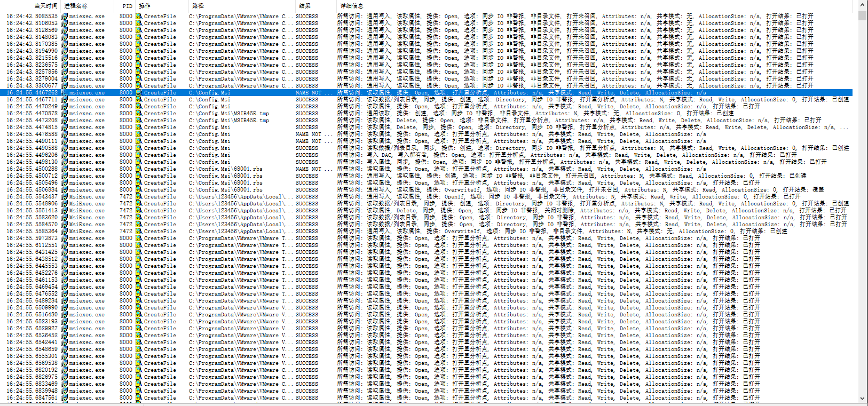This screenshot has width=868, height=406.
Task: Select the timestamp 16:24:43.8126569
Action: click(32, 30)
